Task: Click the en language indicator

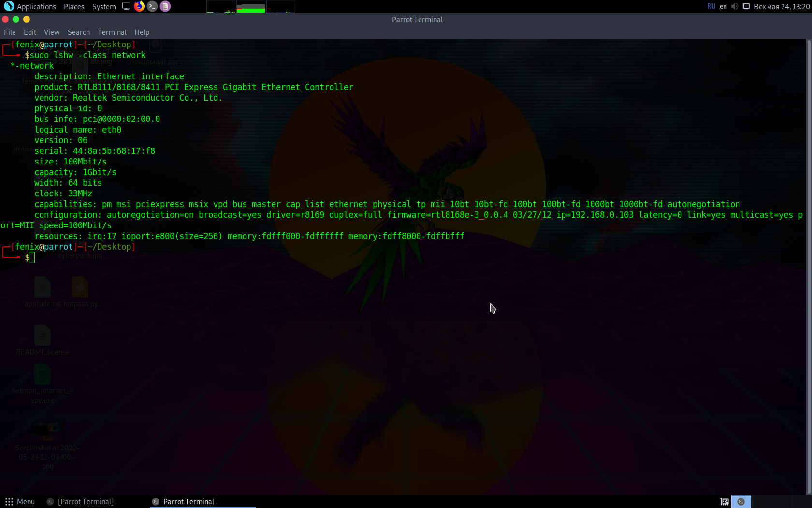Action: click(x=723, y=6)
